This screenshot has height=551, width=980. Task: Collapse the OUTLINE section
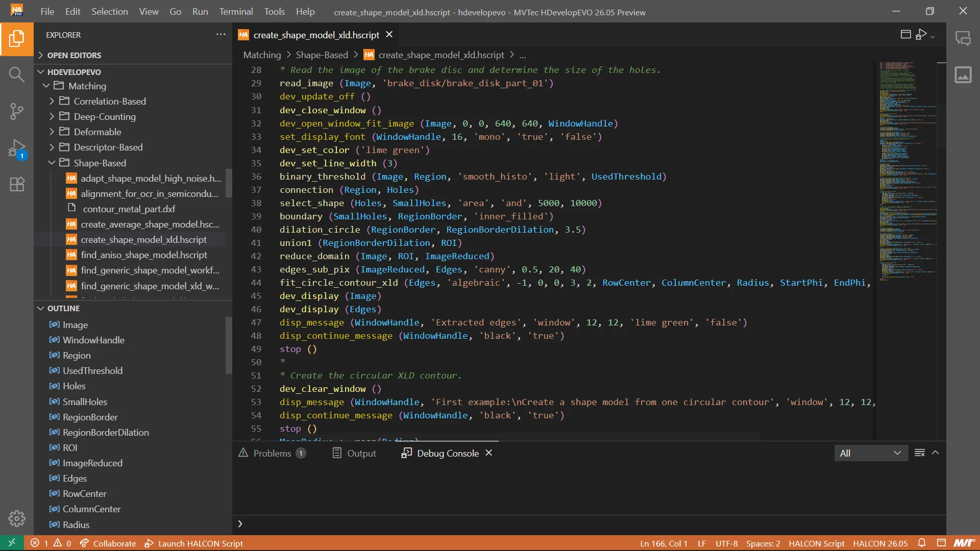click(63, 308)
